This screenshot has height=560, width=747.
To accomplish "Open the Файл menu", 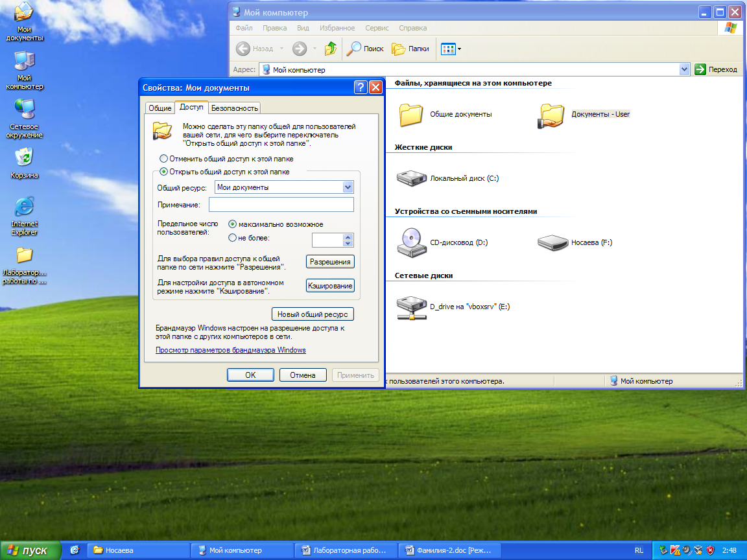I will click(x=244, y=28).
